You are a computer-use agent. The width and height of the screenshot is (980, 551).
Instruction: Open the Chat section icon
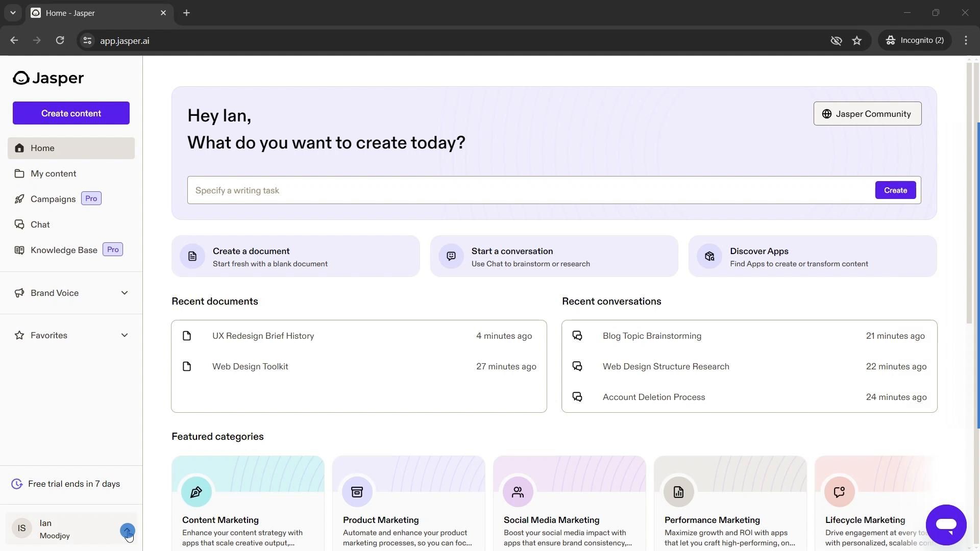coord(19,224)
